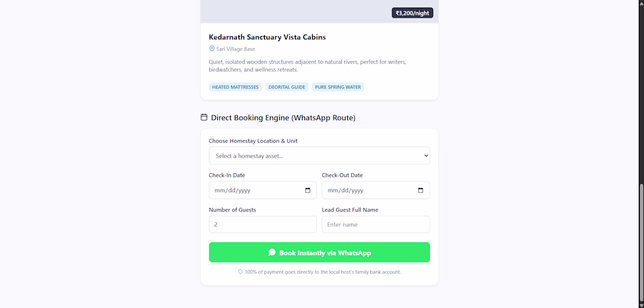
Task: Focus the Check-In Date field
Action: (262, 190)
